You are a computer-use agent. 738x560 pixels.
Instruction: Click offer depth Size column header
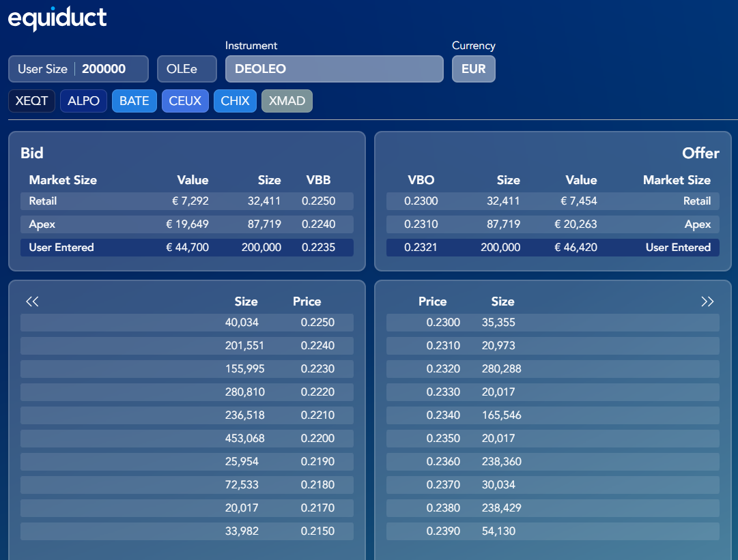[502, 301]
